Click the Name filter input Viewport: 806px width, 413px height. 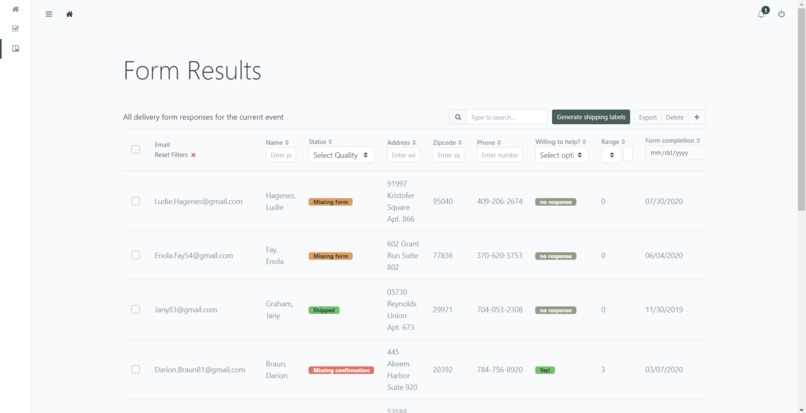(281, 155)
